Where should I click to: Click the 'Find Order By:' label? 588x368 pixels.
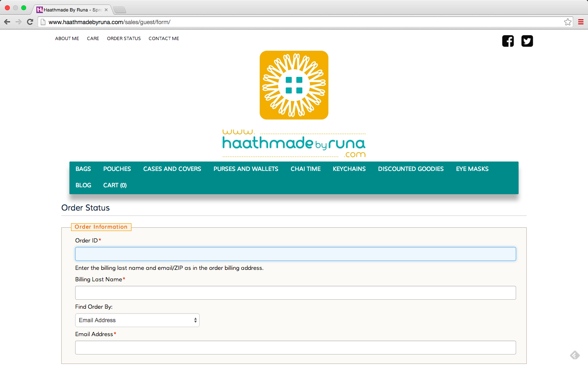(x=94, y=307)
